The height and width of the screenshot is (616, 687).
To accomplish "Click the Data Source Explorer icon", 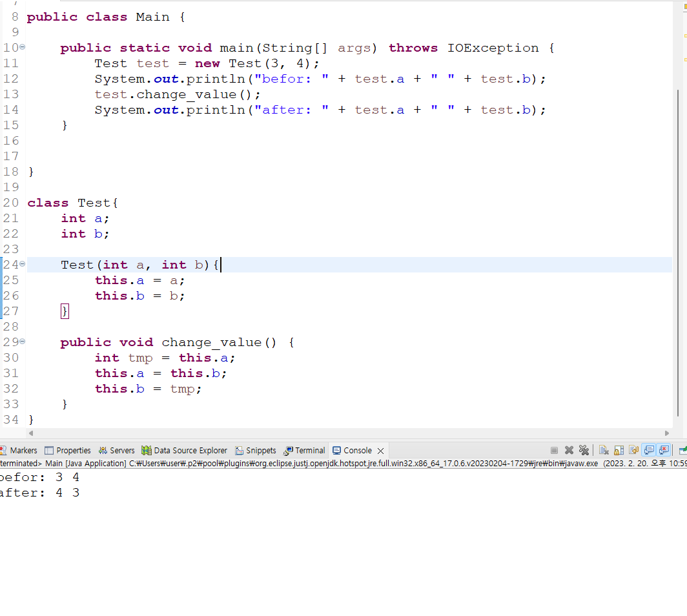I will click(147, 451).
